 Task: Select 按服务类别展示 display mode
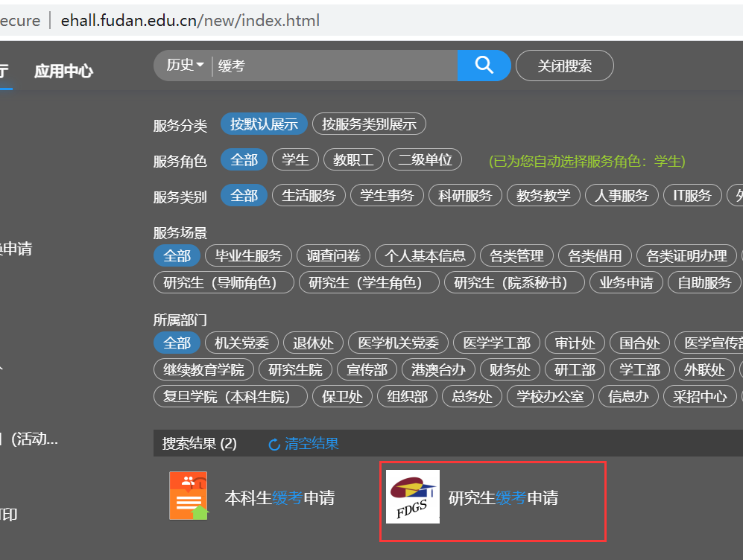(369, 124)
